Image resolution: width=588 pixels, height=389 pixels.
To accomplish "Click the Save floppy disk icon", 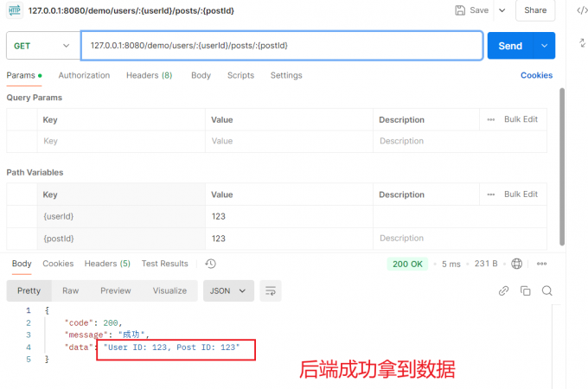I will tap(460, 10).
